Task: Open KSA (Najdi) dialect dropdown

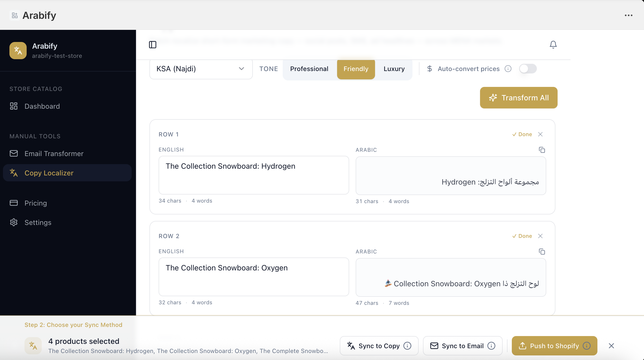Action: tap(201, 69)
